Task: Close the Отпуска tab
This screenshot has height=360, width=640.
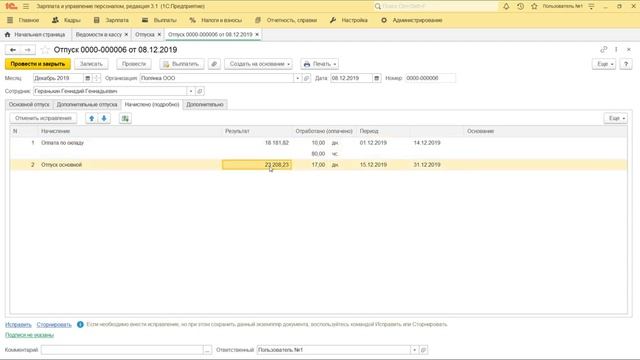Action: click(159, 35)
